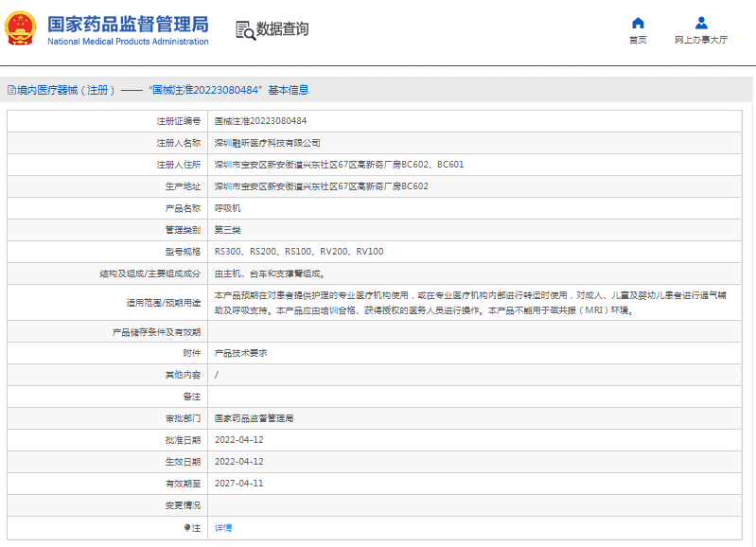The image size is (756, 547).
Task: Click the bullet icon beside 注
Action: click(x=187, y=527)
